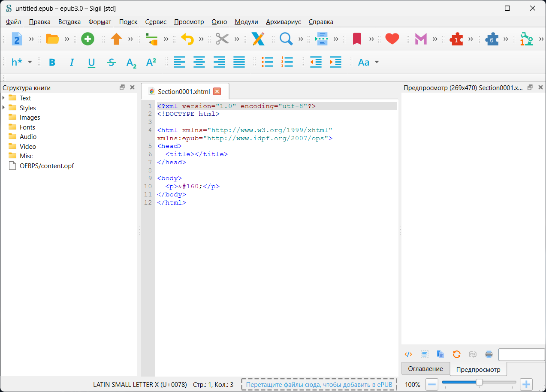
Task: Increase indent
Action: (335, 62)
